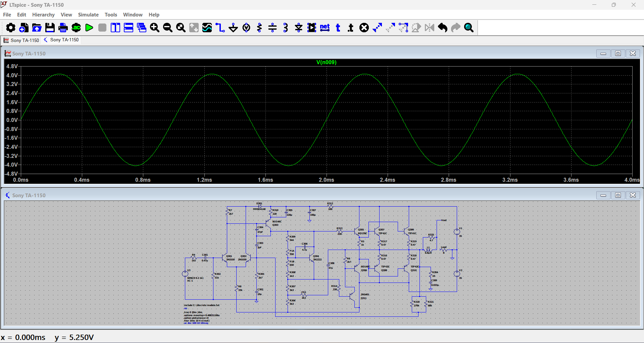
Task: Click the Undo arrow
Action: [443, 28]
